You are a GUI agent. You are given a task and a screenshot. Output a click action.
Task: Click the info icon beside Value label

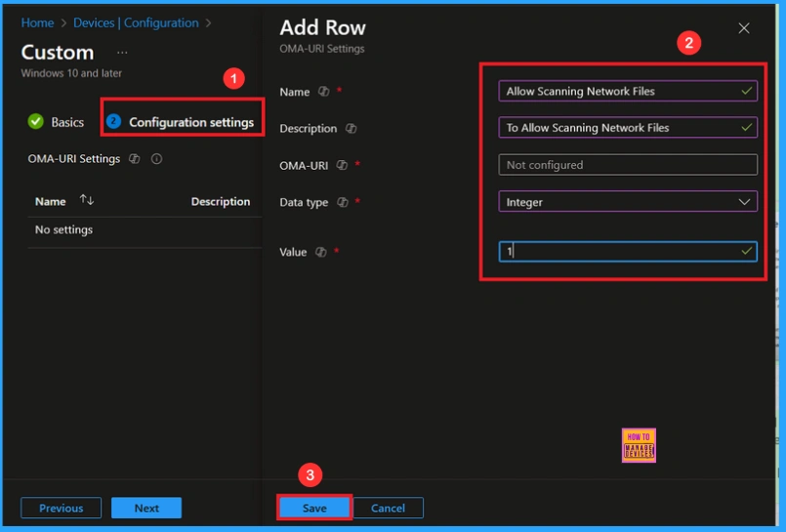coord(318,252)
